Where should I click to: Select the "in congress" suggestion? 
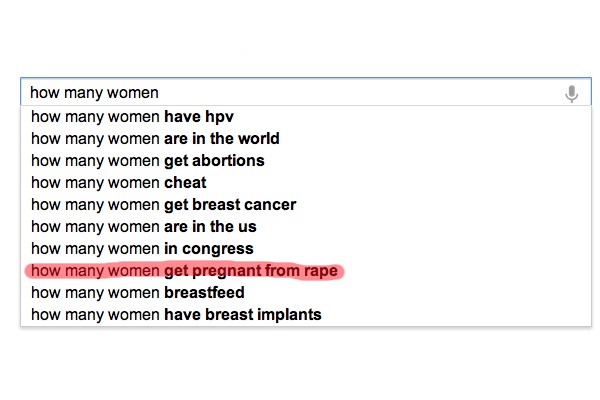pos(142,248)
